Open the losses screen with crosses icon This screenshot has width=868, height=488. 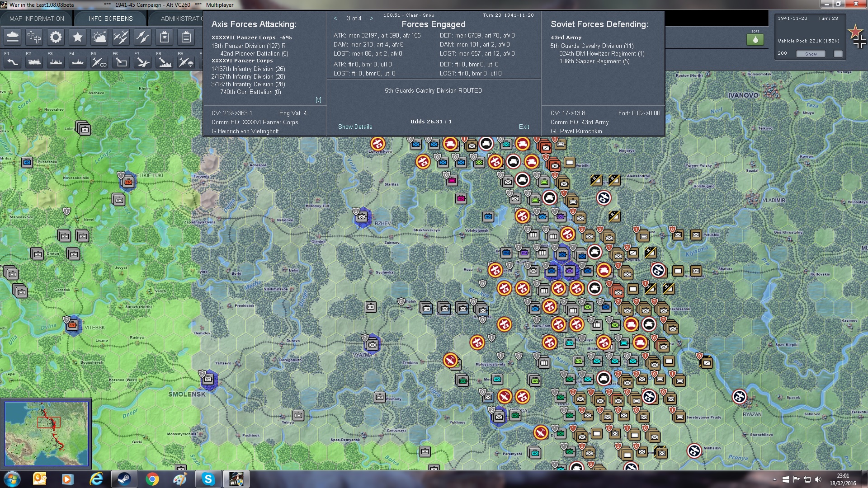coord(34,37)
